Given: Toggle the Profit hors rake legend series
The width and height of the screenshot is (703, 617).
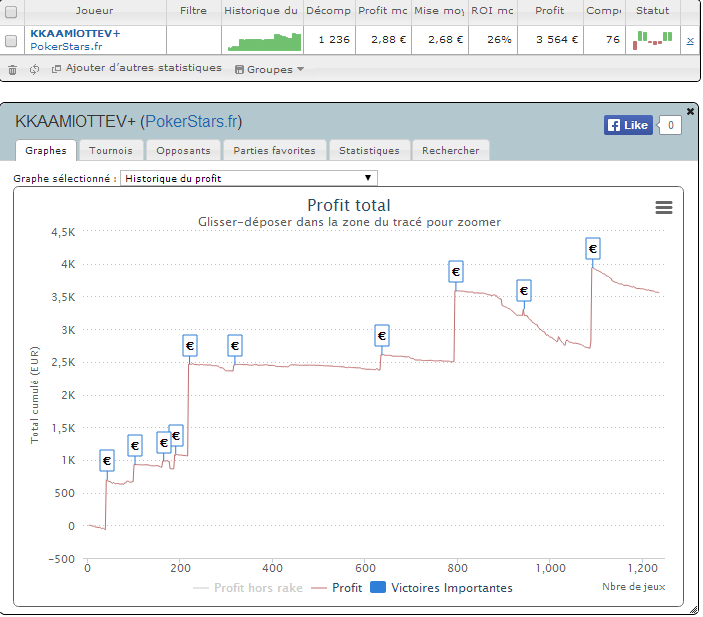Looking at the screenshot, I should [247, 588].
